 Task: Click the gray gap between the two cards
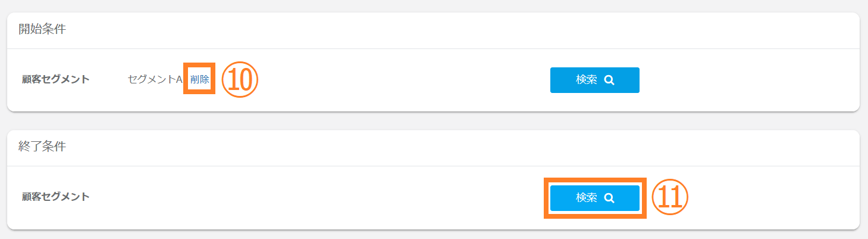[x=433, y=121]
